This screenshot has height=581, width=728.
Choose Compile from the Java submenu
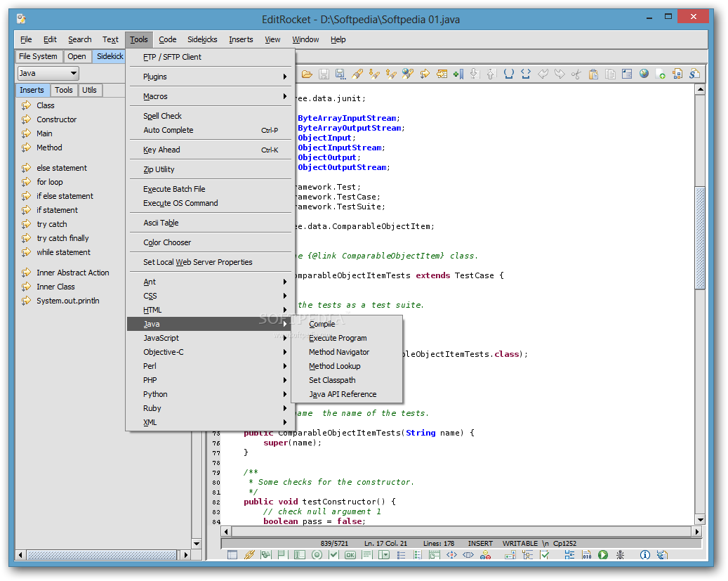[x=347, y=324]
